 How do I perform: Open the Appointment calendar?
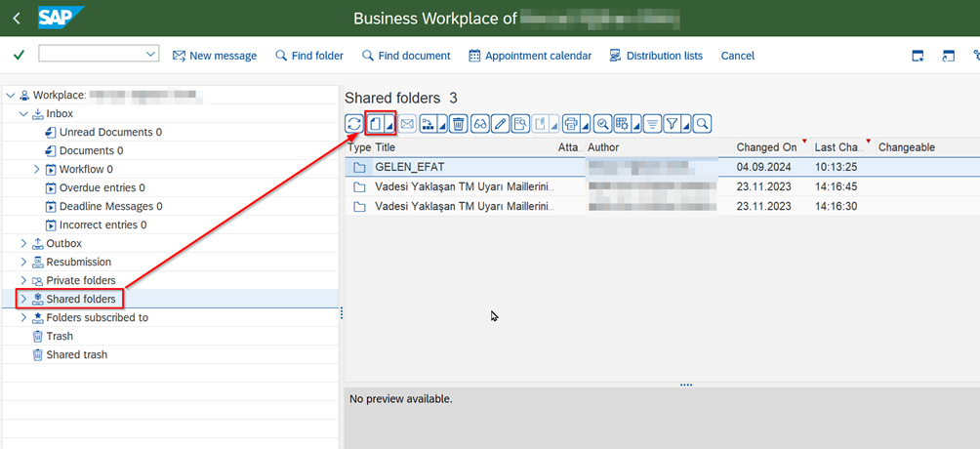tap(530, 56)
